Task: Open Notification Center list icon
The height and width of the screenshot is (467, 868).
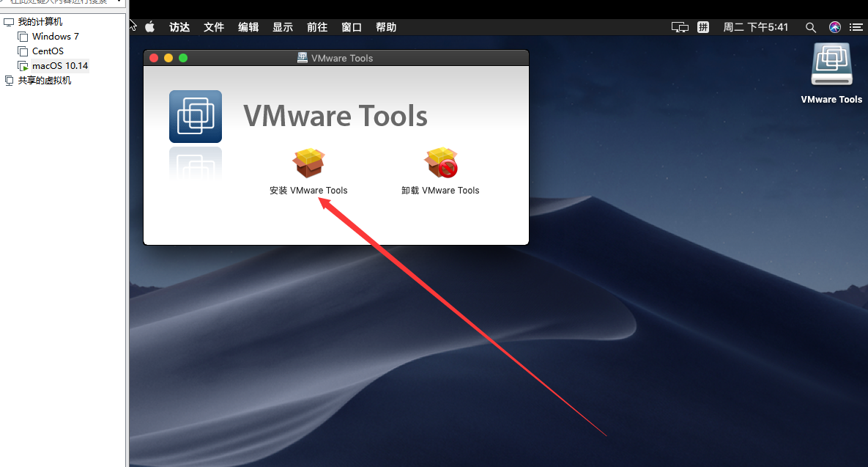Action: coord(856,27)
